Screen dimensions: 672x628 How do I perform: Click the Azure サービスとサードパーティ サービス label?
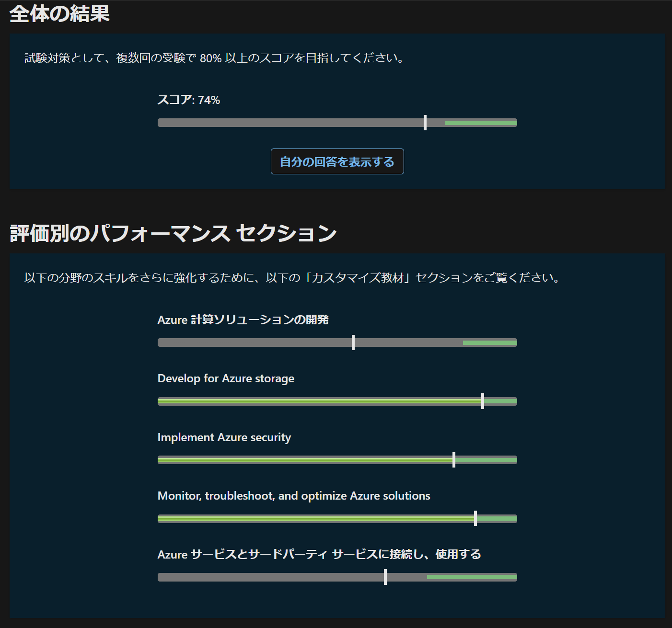coord(319,554)
